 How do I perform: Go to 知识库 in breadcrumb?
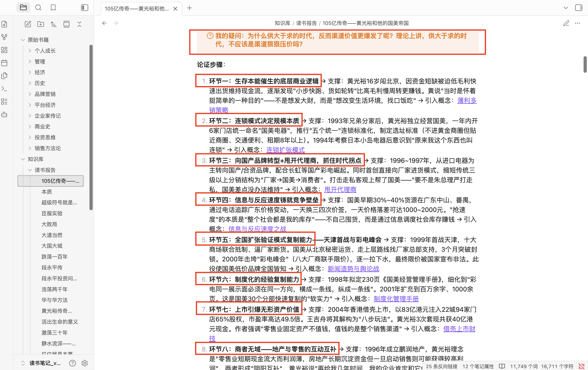pyautogui.click(x=283, y=23)
